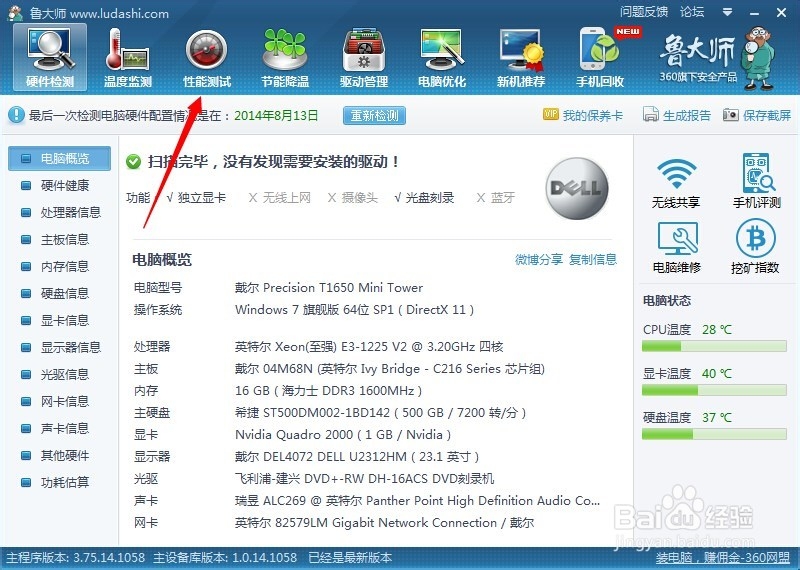The image size is (800, 570).
Task: Click the date 2014年8月13日
Action: 276,115
